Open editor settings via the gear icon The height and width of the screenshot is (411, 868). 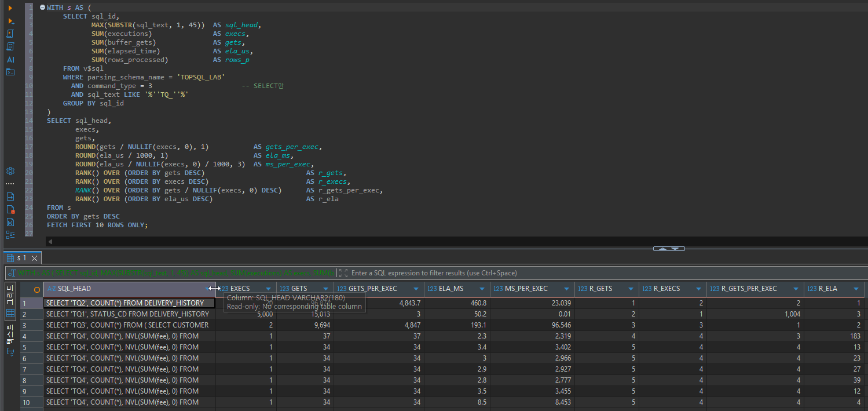pyautogui.click(x=10, y=171)
